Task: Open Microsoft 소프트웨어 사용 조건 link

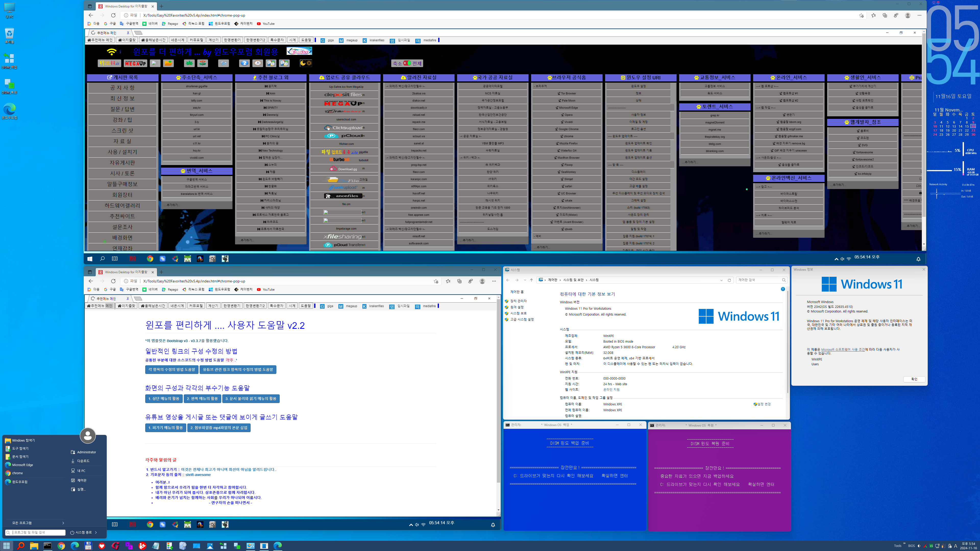Action: (843, 349)
